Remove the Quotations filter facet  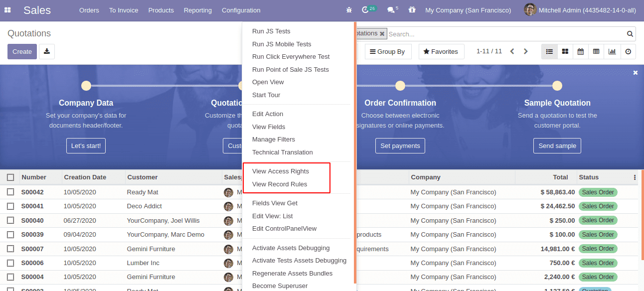382,34
